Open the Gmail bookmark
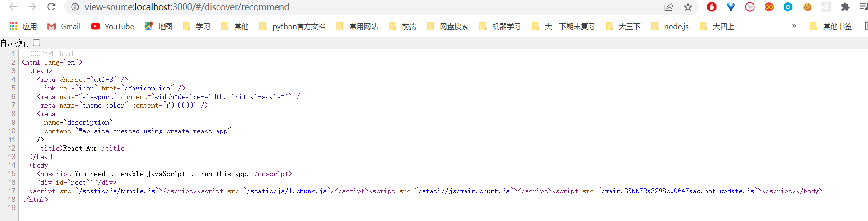The width and height of the screenshot is (868, 221). coord(64,26)
